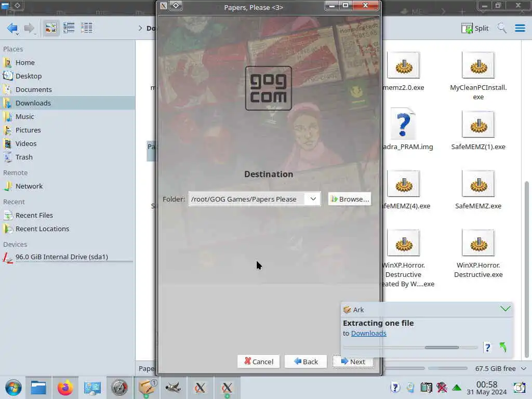Proceed with Next in GOG installer
The width and height of the screenshot is (532, 399).
pyautogui.click(x=353, y=362)
